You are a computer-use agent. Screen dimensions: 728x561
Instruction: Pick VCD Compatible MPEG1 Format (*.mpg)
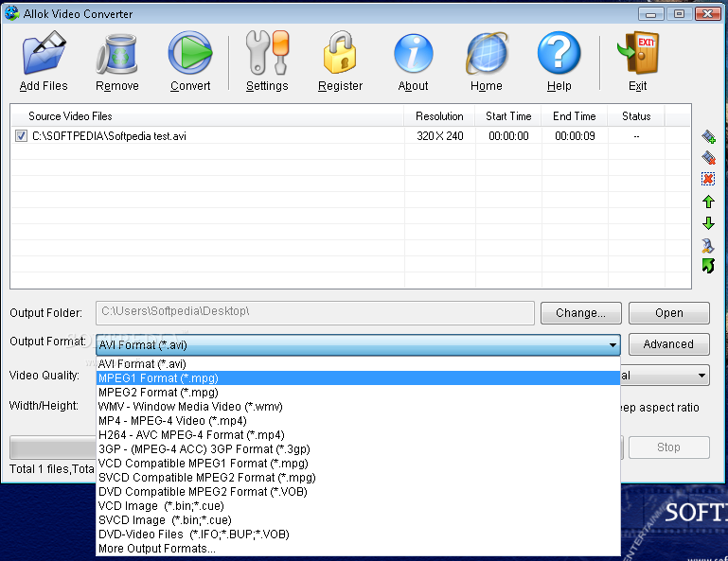click(x=358, y=464)
